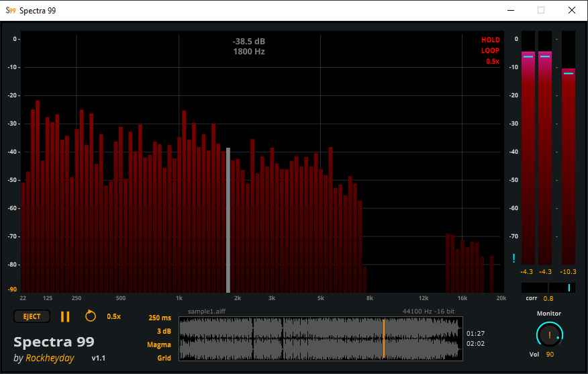Click the right channel level meter
588x374 pixels.
[545, 148]
